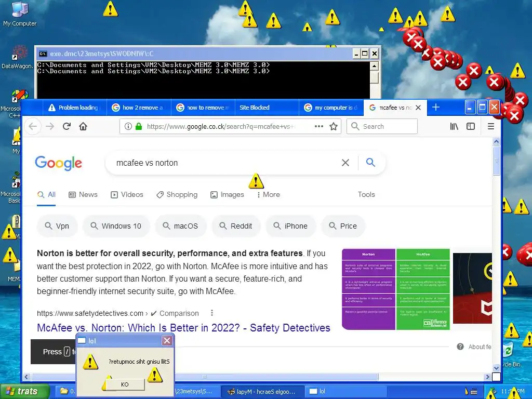Click the scroll-left arrow on horizontal scrollbar
The image size is (532, 399).
(26, 377)
